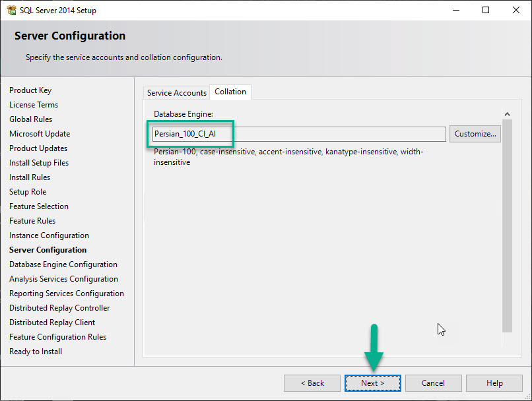
Task: Select Microsoft Update step in sidebar
Action: coord(40,134)
